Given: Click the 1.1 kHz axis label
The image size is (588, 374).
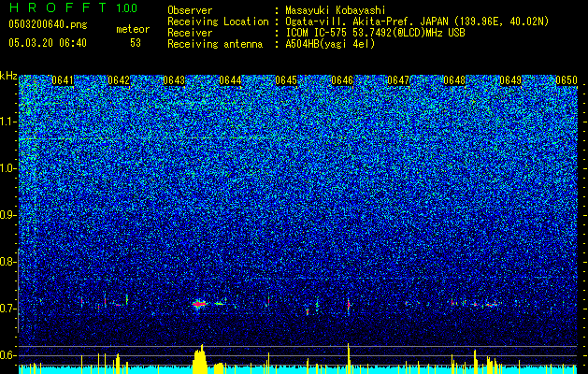Looking at the screenshot, I should (x=8, y=122).
